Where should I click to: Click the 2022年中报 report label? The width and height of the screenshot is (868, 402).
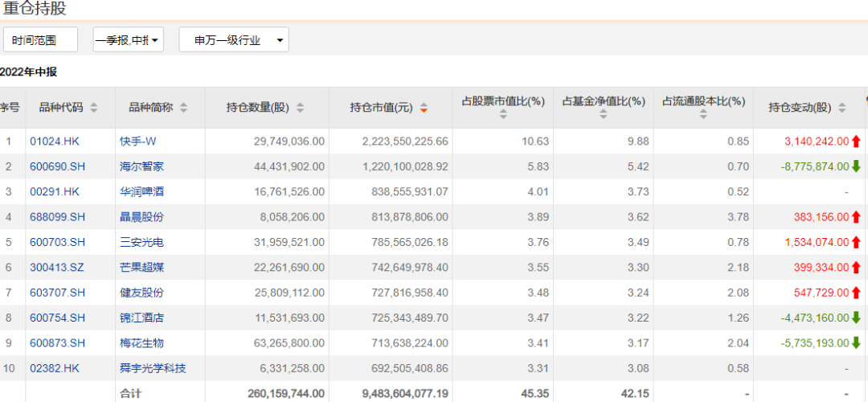tap(28, 72)
